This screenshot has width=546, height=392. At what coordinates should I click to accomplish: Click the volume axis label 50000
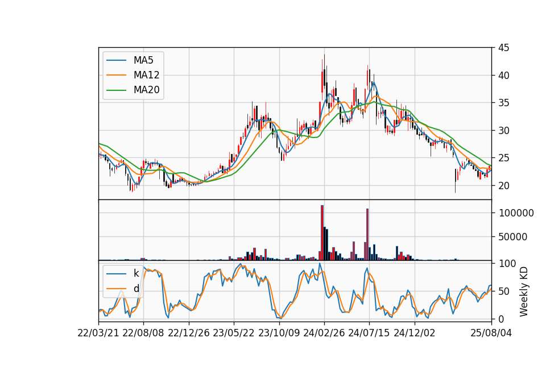[513, 237]
